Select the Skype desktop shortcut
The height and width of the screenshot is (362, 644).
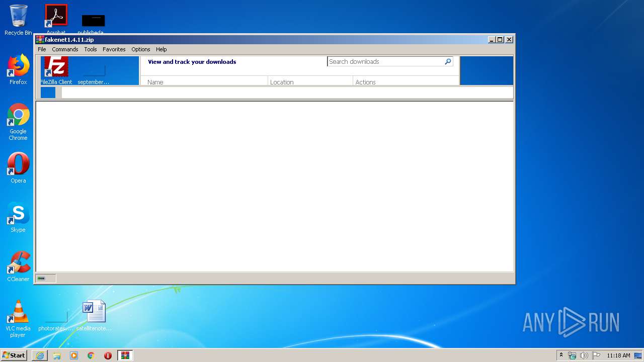pyautogui.click(x=18, y=217)
